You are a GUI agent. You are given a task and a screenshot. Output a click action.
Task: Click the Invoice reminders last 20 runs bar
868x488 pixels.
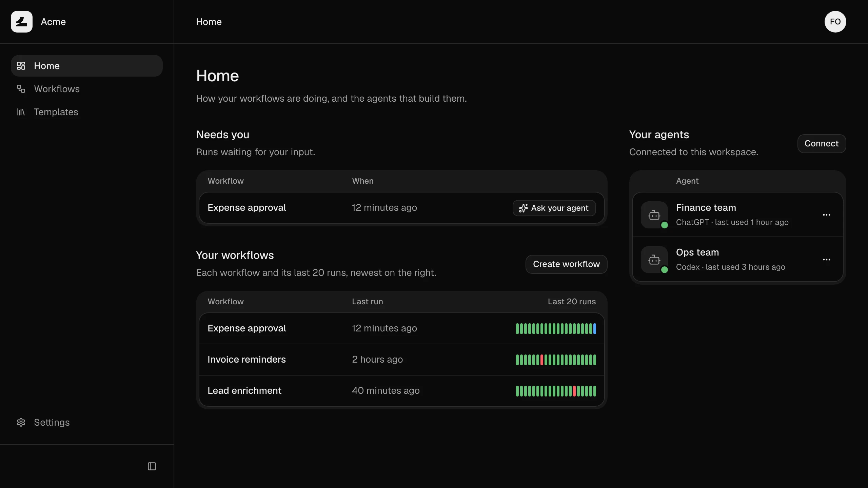[x=556, y=360]
